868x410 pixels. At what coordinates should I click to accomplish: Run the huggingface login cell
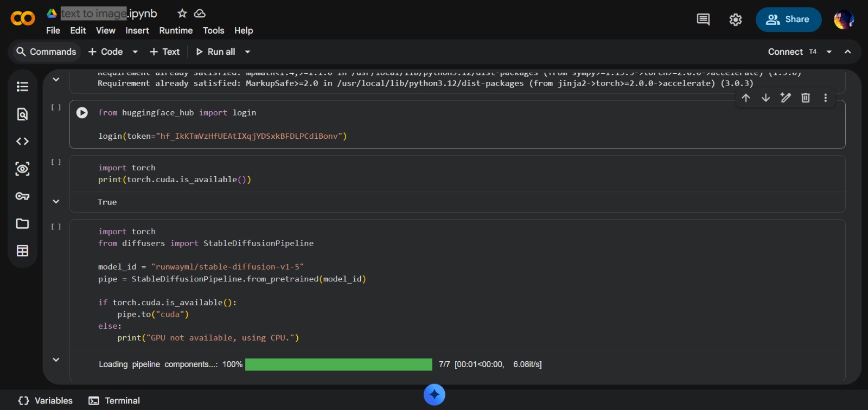tap(82, 113)
